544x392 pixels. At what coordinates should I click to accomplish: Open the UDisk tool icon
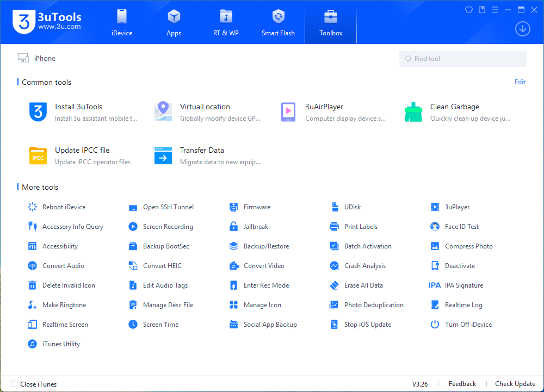click(335, 207)
